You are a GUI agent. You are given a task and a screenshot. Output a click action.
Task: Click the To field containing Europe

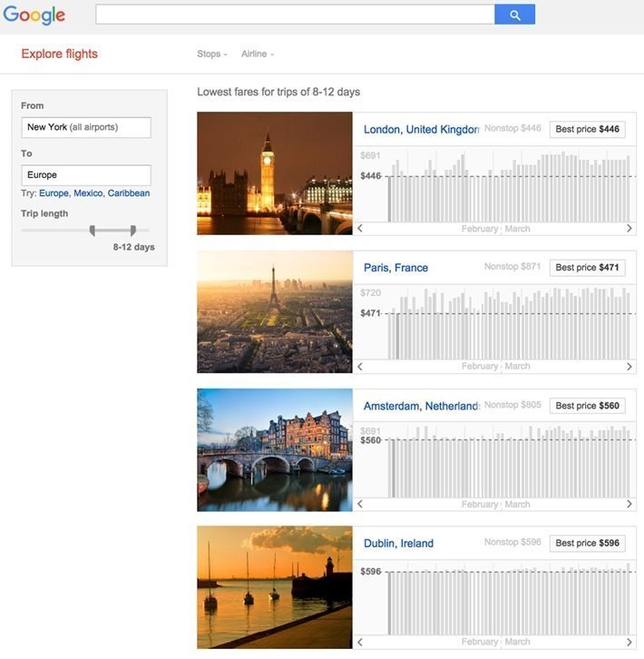tap(86, 175)
